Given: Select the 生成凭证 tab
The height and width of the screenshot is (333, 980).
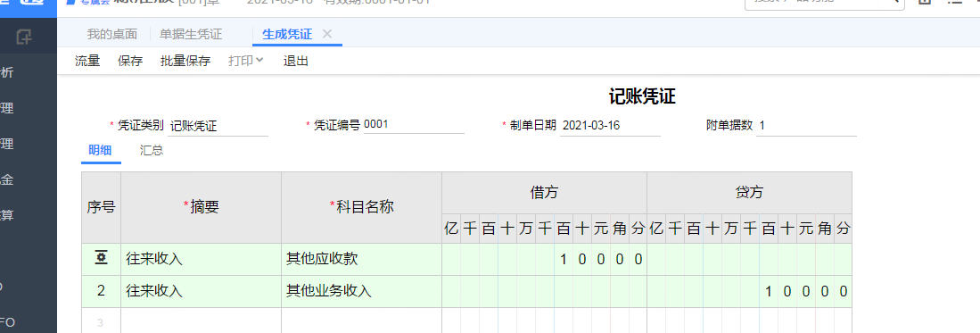Looking at the screenshot, I should click(x=287, y=35).
